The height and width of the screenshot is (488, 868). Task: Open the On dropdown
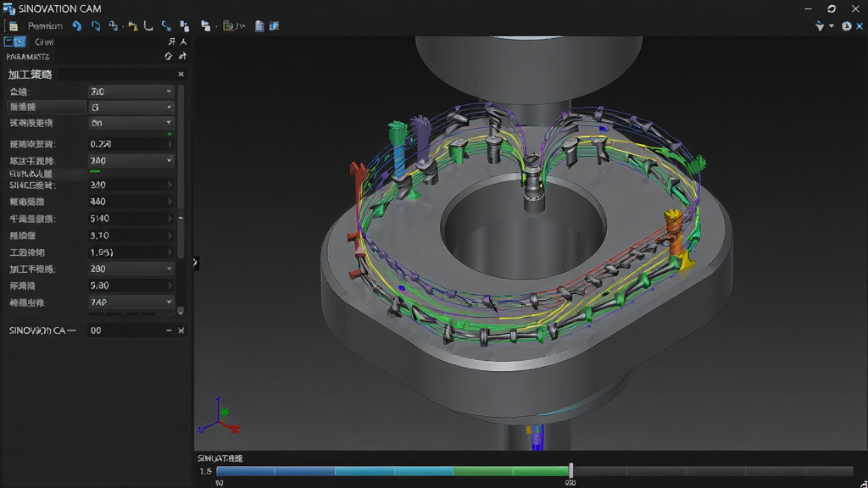pos(131,123)
